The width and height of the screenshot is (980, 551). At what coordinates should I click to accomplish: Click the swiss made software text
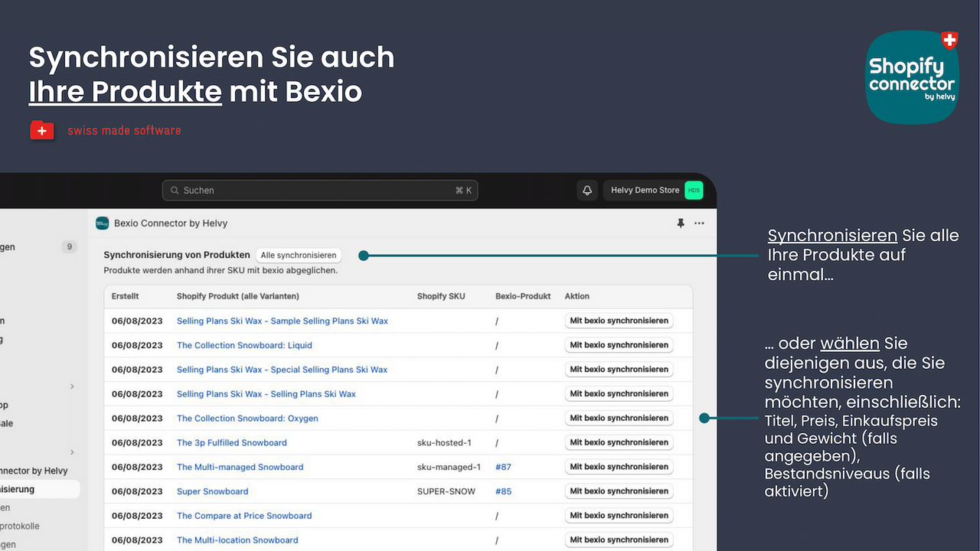[124, 131]
